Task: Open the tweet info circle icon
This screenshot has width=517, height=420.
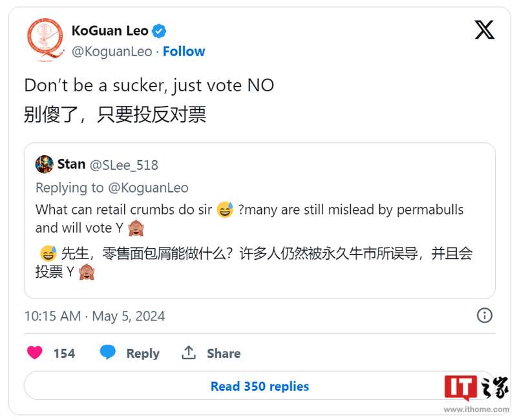Action: [x=484, y=315]
